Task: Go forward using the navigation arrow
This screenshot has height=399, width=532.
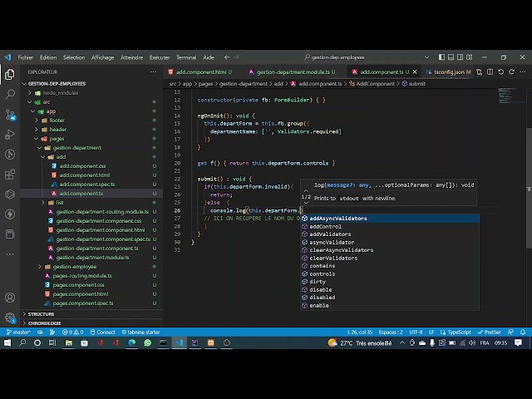Action: click(x=236, y=57)
